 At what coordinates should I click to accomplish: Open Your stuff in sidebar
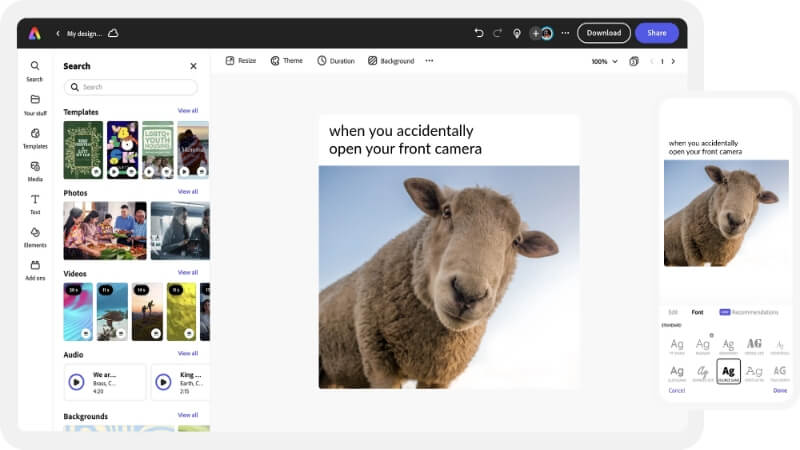(x=35, y=105)
